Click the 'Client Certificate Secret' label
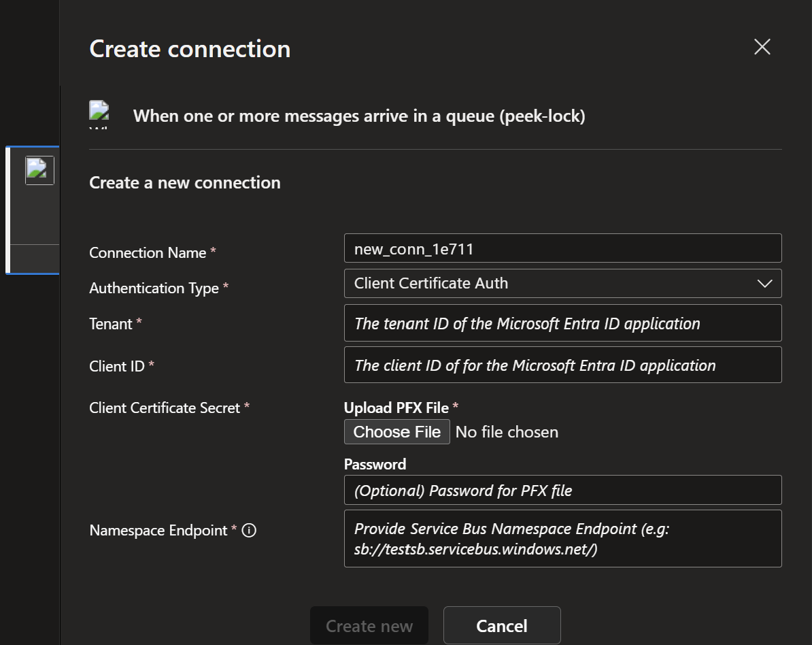Screen dimensions: 812x645 point(164,408)
